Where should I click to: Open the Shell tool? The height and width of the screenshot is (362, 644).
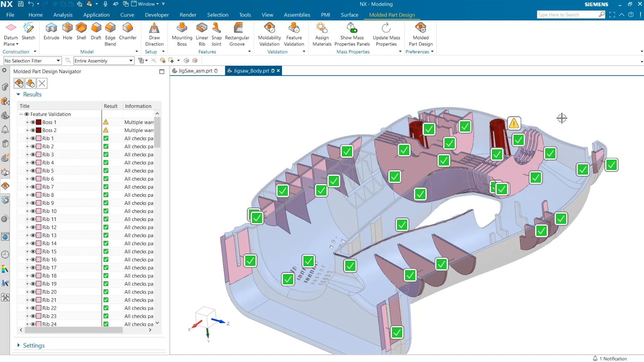click(x=81, y=33)
